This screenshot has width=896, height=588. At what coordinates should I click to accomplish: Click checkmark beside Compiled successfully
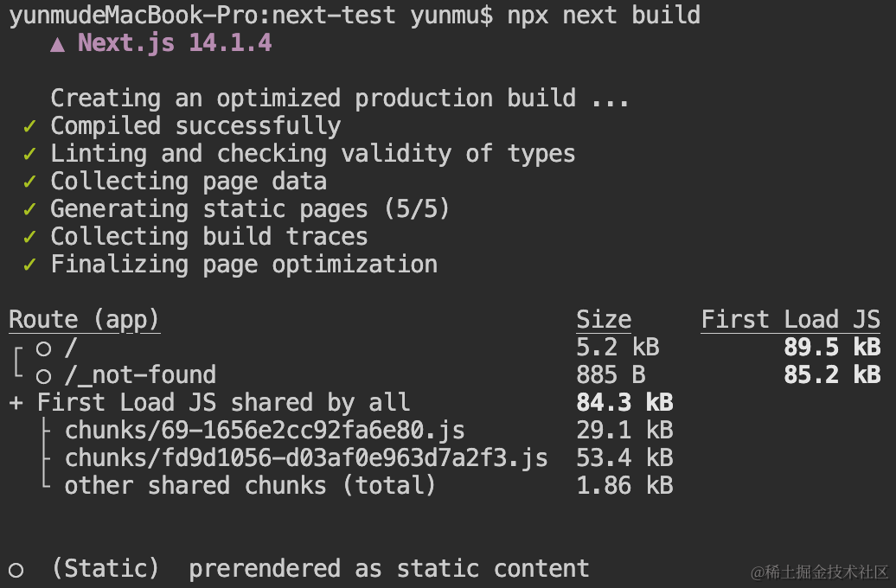tap(29, 126)
